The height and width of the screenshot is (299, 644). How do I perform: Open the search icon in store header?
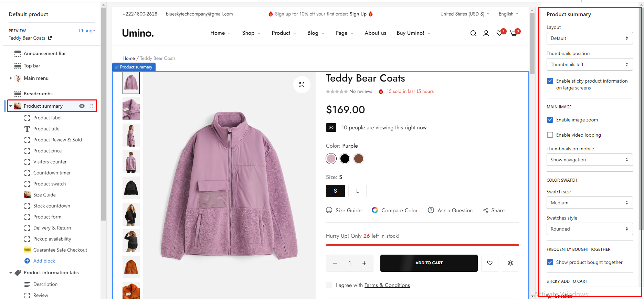click(x=473, y=33)
